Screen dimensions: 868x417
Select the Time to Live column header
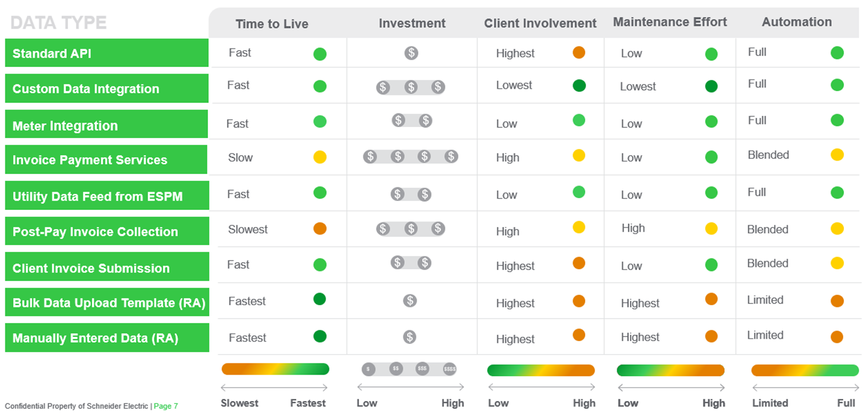(x=272, y=24)
